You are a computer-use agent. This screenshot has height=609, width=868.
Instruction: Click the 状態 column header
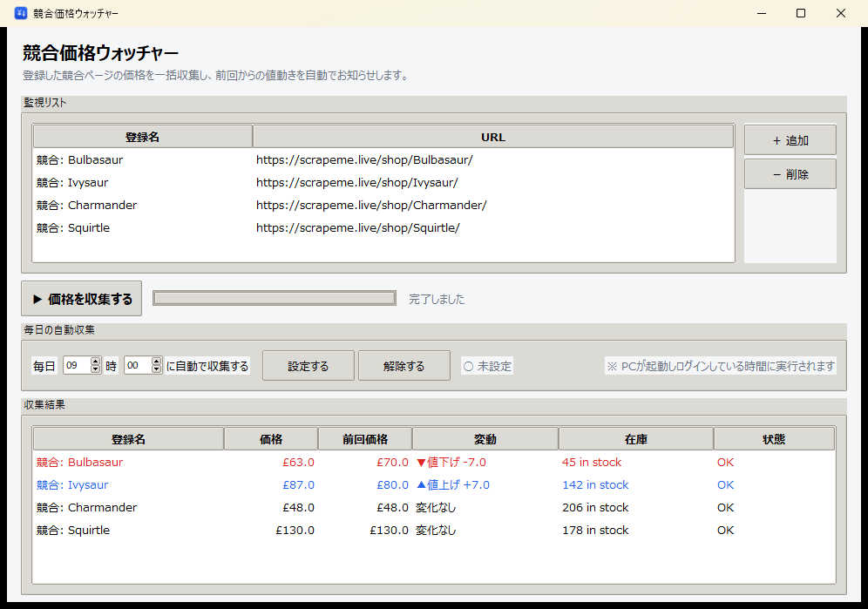click(774, 439)
